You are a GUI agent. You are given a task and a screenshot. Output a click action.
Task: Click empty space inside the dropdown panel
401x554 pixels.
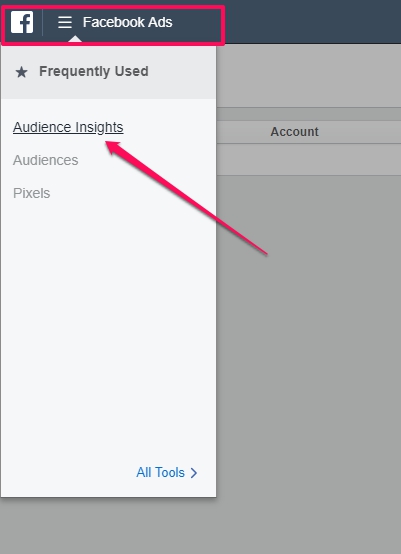tap(108, 318)
